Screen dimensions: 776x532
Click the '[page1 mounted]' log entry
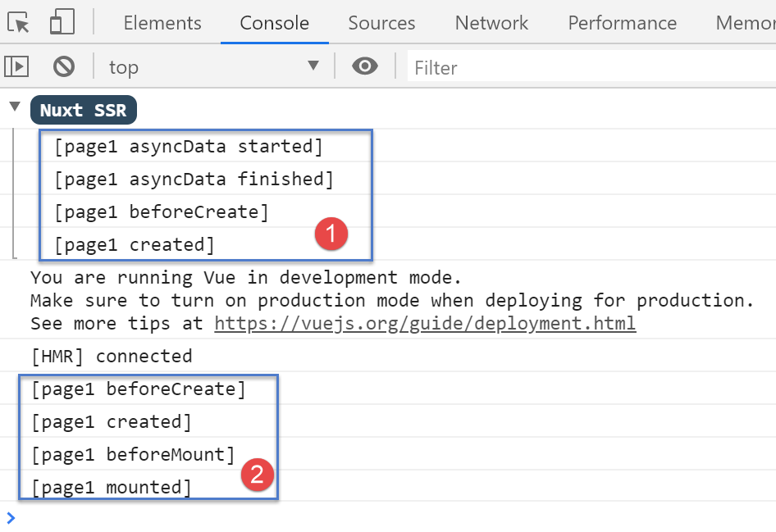click(111, 488)
